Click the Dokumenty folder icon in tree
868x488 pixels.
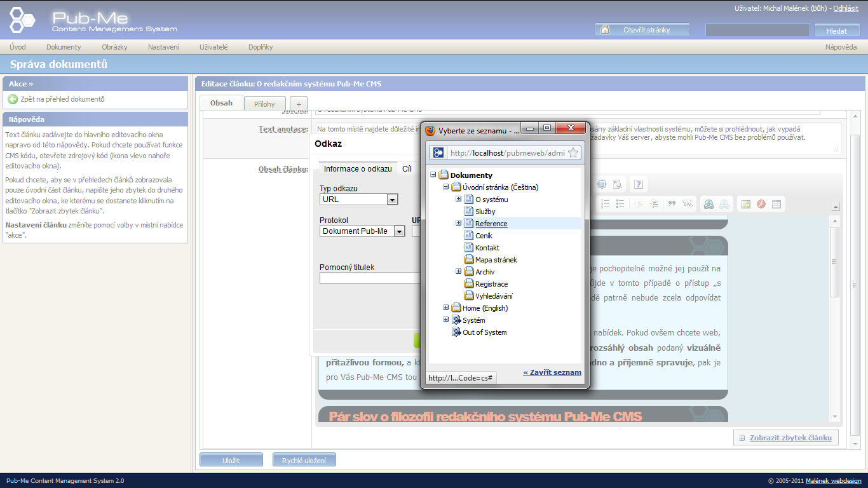click(x=444, y=175)
